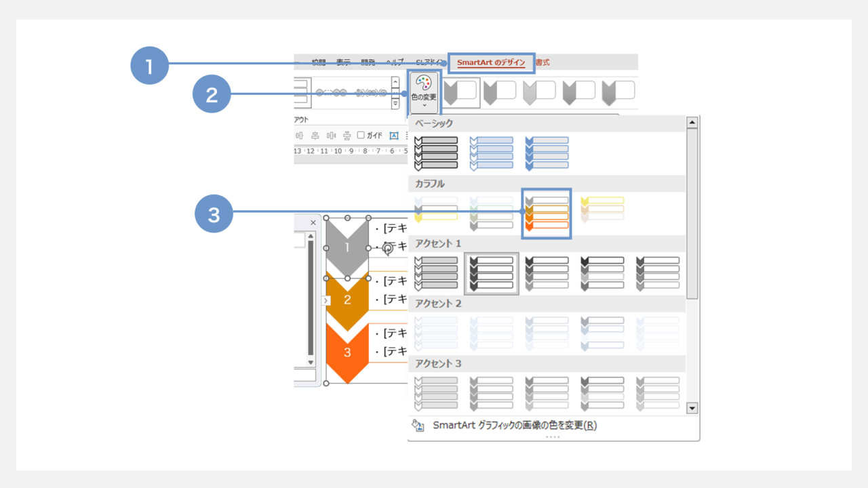Click the text pane scrollbar's up arrow
Screen dimensions: 868x488
coord(311,237)
